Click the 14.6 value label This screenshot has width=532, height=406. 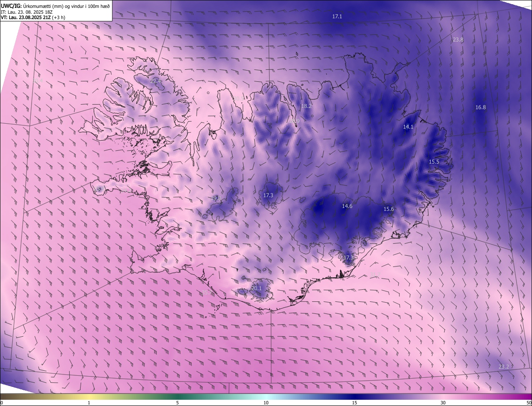347,206
